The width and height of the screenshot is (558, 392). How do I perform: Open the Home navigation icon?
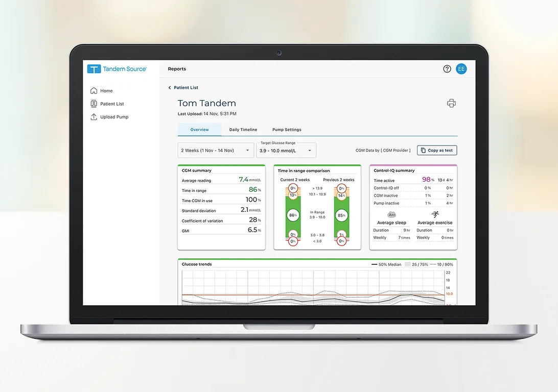pyautogui.click(x=95, y=90)
